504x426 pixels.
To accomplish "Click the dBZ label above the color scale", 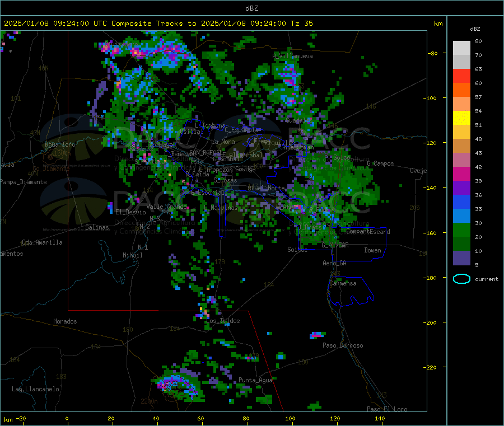I will point(475,29).
